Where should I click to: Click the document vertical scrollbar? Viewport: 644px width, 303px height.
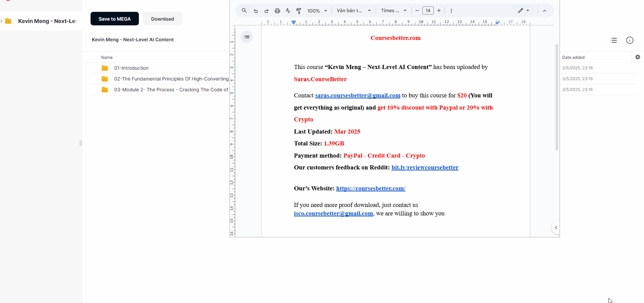tap(557, 97)
